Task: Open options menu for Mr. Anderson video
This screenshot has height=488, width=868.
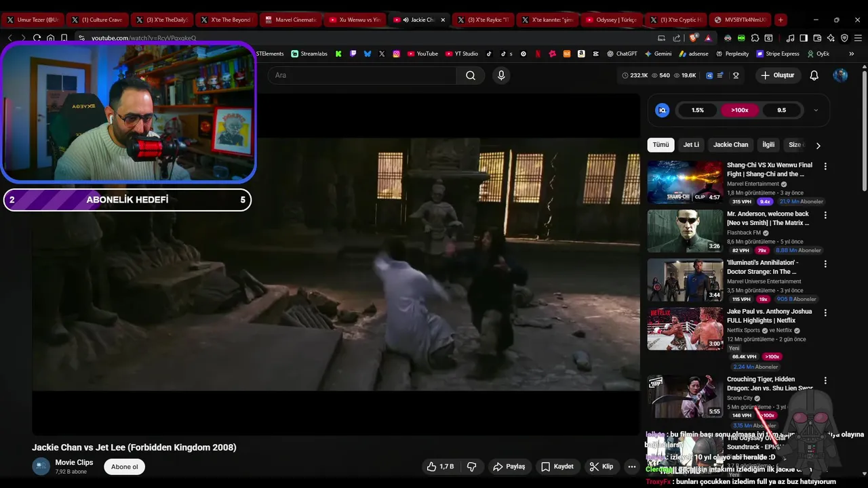Action: pos(825,215)
